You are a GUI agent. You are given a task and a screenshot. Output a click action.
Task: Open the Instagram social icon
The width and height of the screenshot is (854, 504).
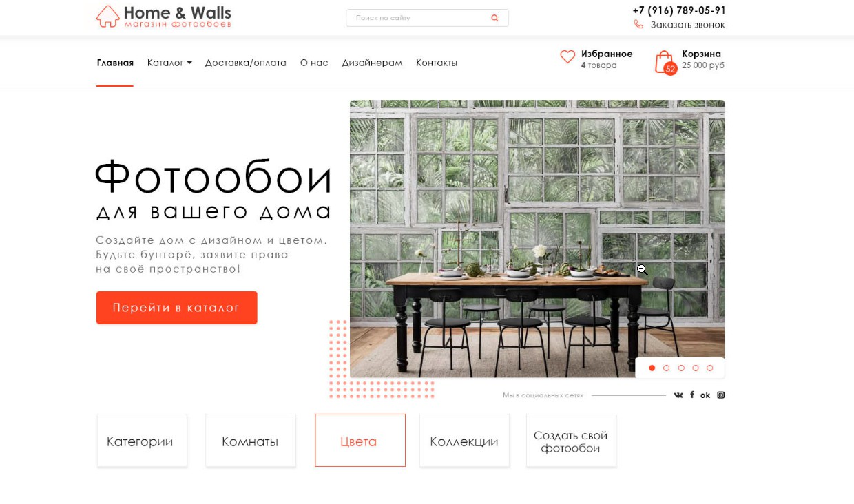[721, 395]
